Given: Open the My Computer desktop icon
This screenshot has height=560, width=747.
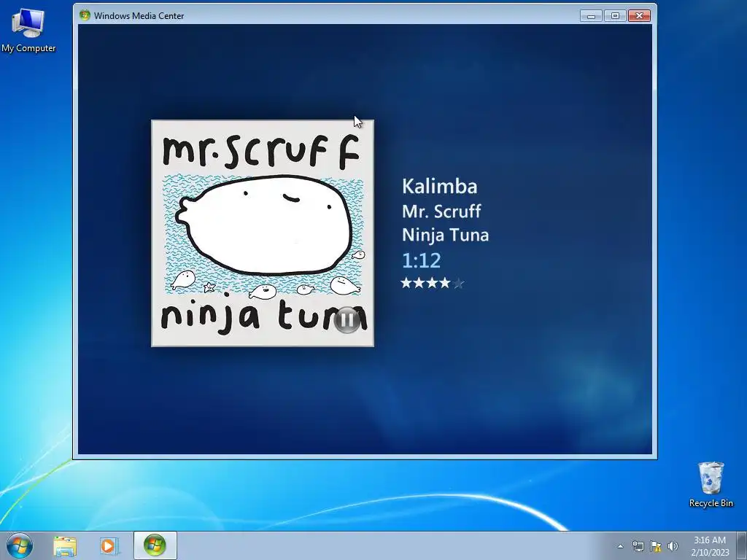Looking at the screenshot, I should 28,30.
